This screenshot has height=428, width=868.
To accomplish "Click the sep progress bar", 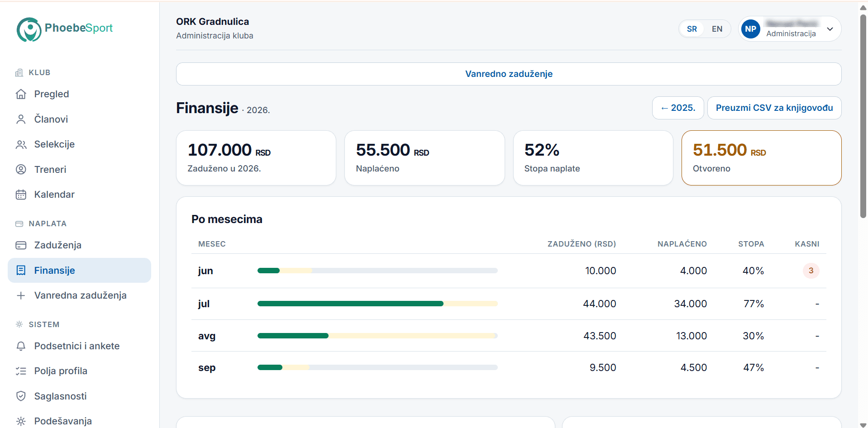I will (377, 367).
